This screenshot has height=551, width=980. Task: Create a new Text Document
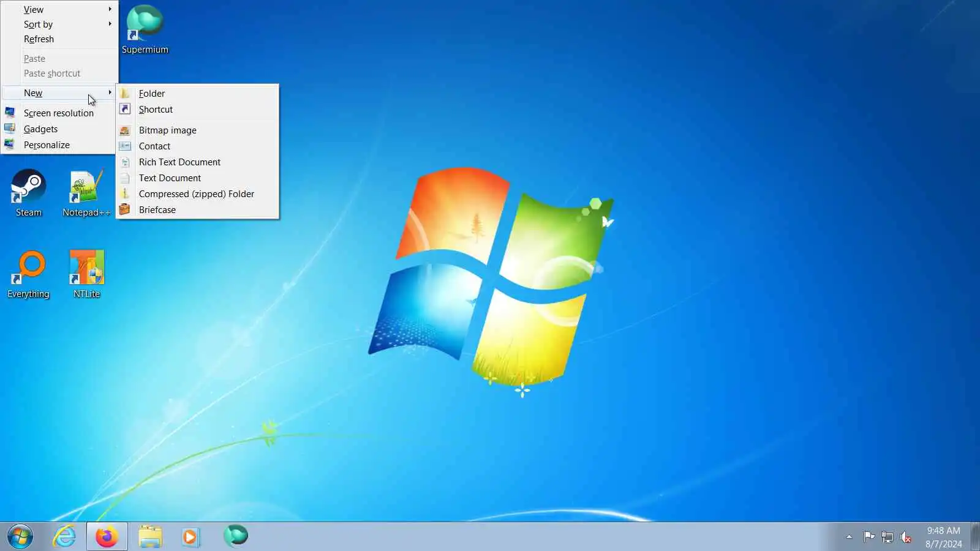point(197,178)
